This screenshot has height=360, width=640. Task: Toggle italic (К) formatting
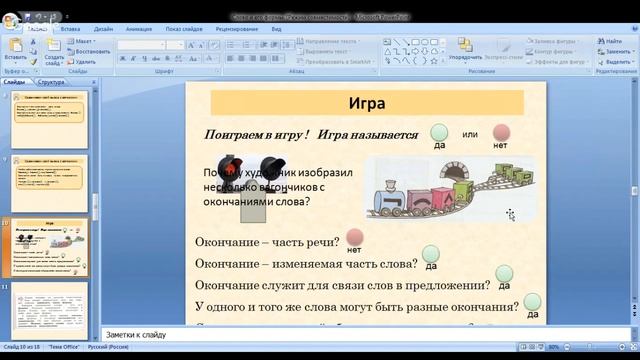[133, 59]
